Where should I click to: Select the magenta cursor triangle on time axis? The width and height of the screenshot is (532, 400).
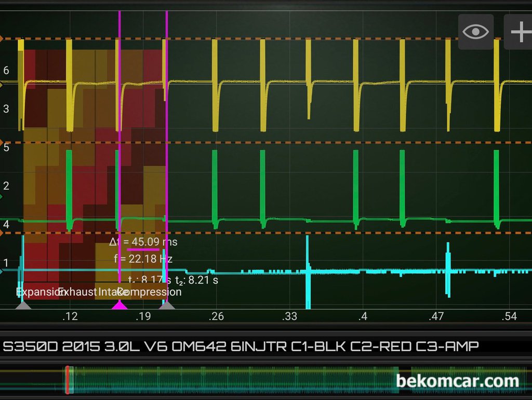(119, 304)
